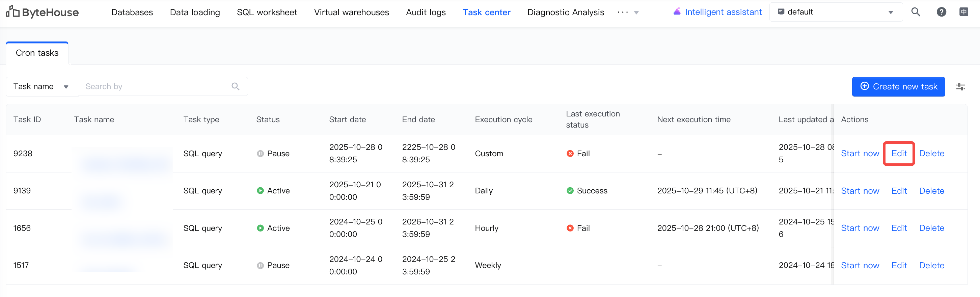Viewport: 980px width, 297px height.
Task: Delete task 1656
Action: point(931,228)
